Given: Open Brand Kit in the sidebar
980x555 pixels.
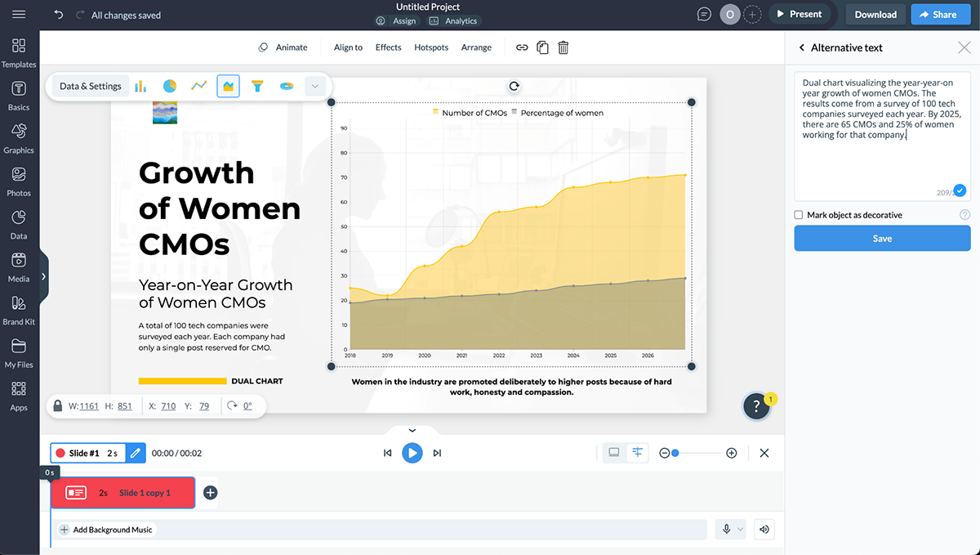Looking at the screenshot, I should click(x=19, y=309).
